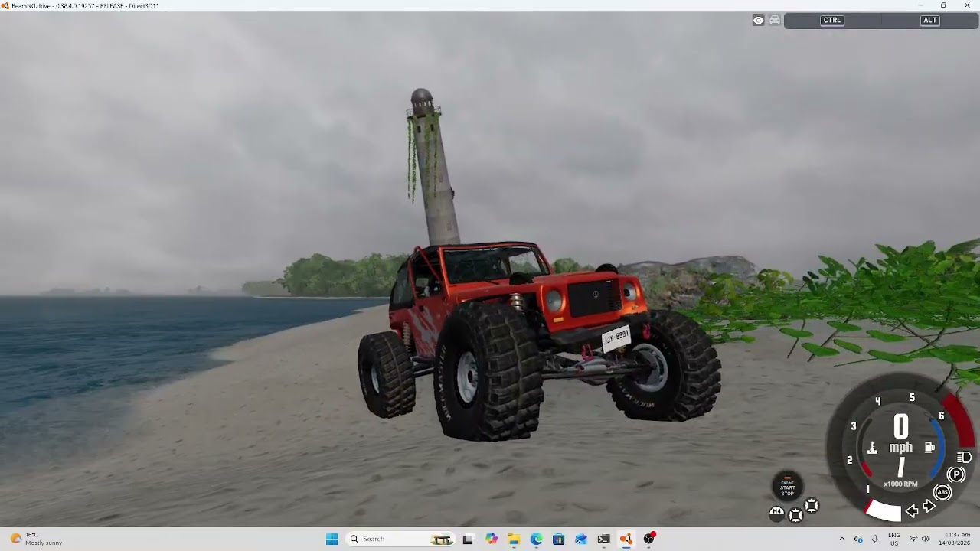This screenshot has width=980, height=551.
Task: Click the taskbar Search box
Action: pyautogui.click(x=400, y=539)
